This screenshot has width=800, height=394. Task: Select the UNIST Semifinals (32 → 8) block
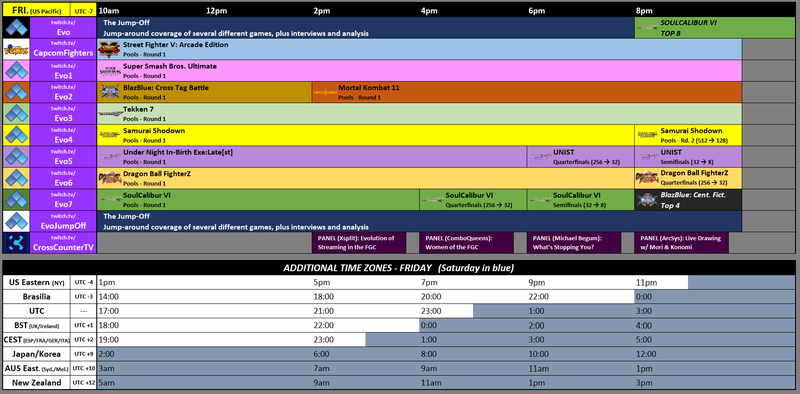tap(688, 157)
